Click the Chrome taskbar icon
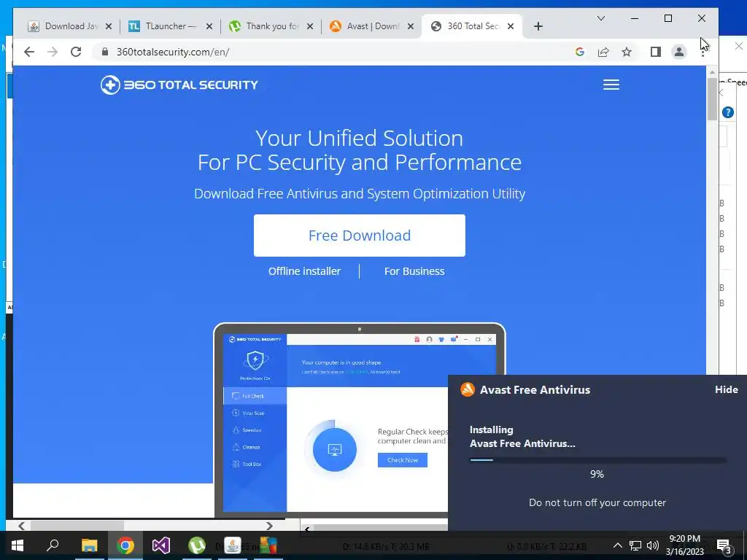The image size is (747, 560). pos(125,545)
